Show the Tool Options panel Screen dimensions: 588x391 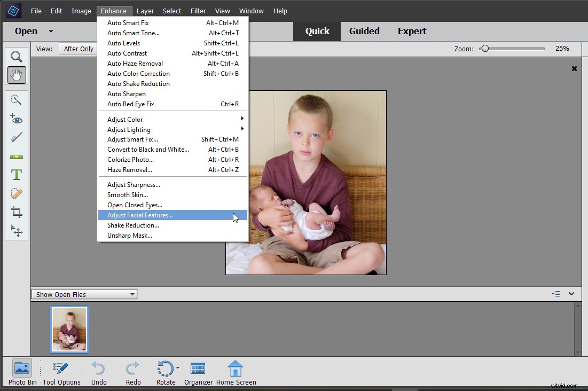(x=60, y=372)
